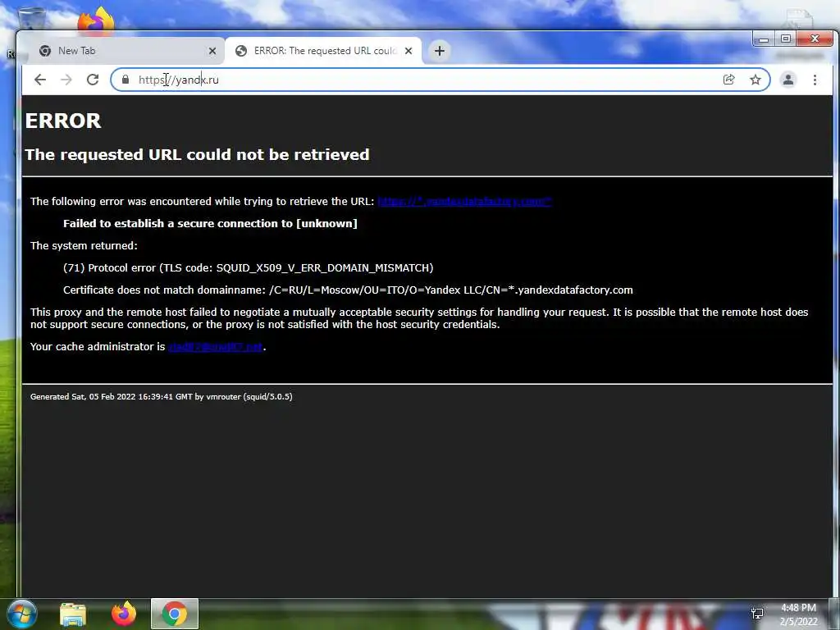Click the cache administrator email link

[216, 347]
